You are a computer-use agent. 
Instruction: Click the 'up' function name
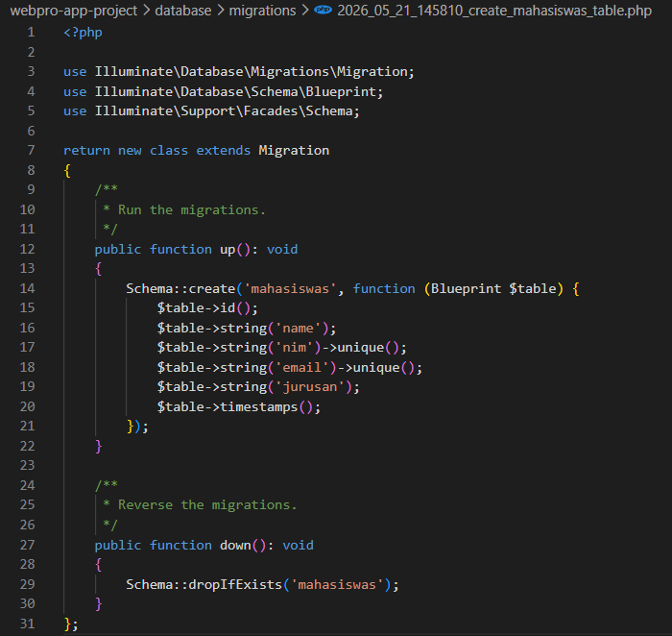pyautogui.click(x=228, y=249)
